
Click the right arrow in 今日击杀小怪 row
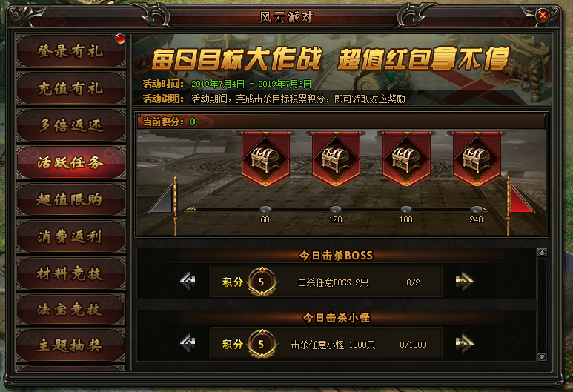(x=465, y=343)
